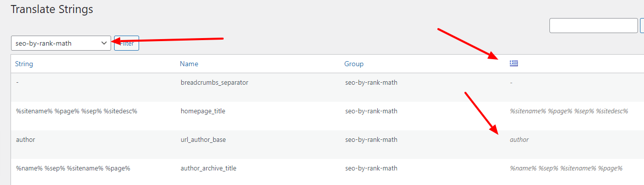
Task: Select the breadcrumbs_separator name cell
Action: 214,82
